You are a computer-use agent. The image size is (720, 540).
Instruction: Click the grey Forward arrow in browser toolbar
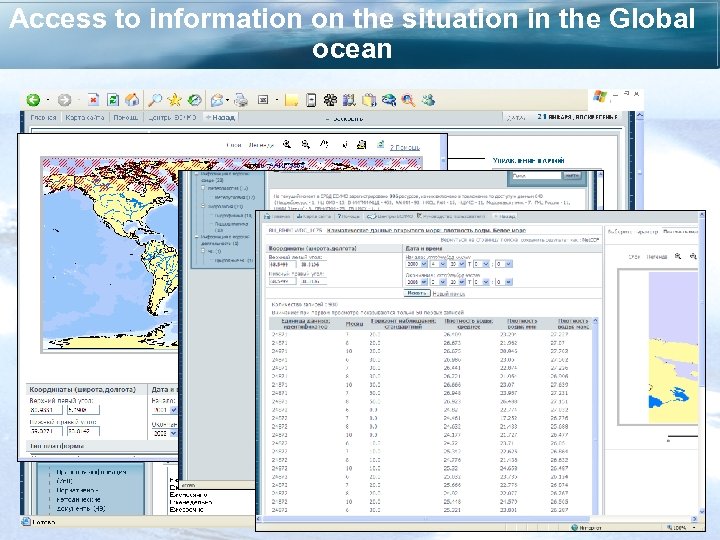(x=64, y=100)
